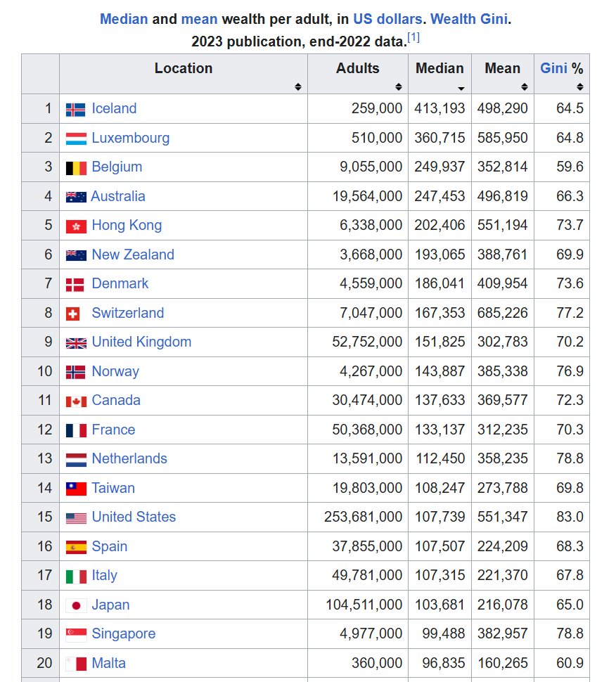Image resolution: width=616 pixels, height=682 pixels.
Task: Click Iceland's median value 413,193
Action: coord(439,108)
